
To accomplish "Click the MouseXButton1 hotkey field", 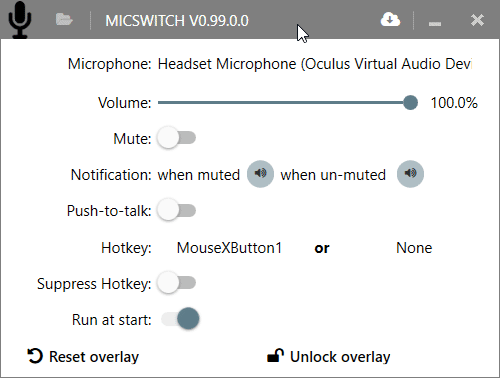I will 229,248.
